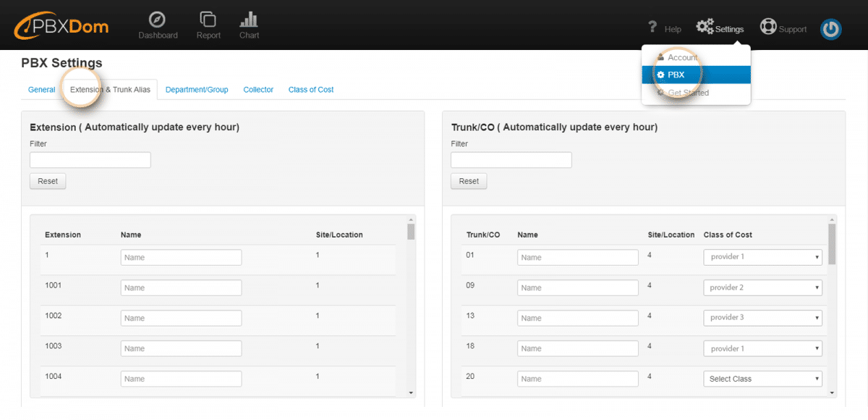Click the Extension Filter text field
Viewport: 868px width, 420px height.
coord(90,160)
